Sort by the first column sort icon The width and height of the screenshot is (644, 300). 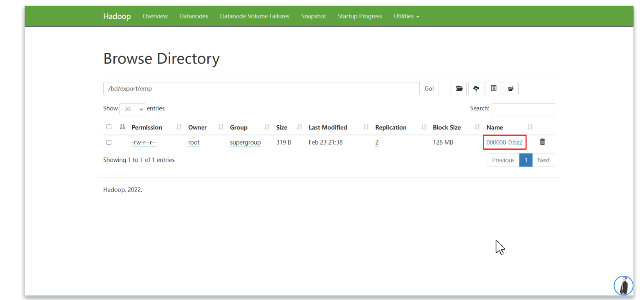(123, 127)
